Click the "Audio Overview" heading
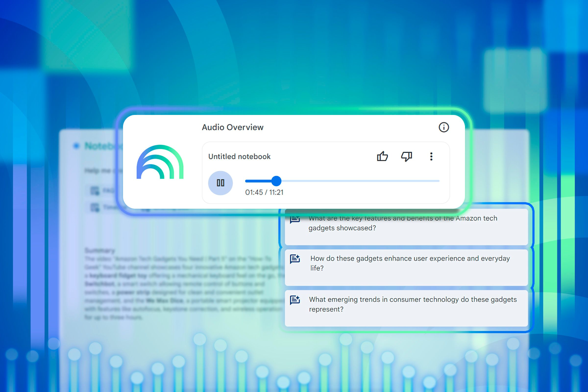The width and height of the screenshot is (588, 392). pos(233,127)
